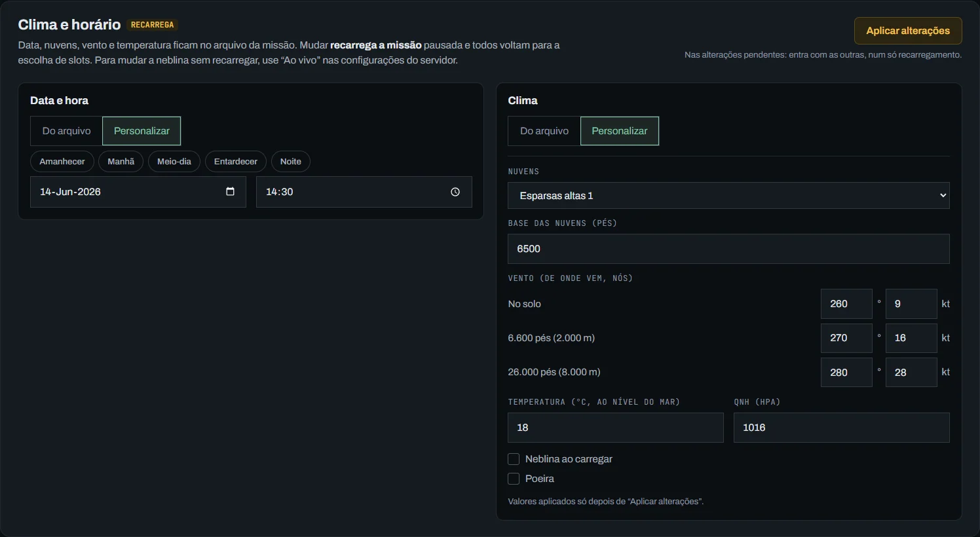Image resolution: width=980 pixels, height=537 pixels.
Task: Edit 6.600 pés wind direction 270
Action: point(846,338)
